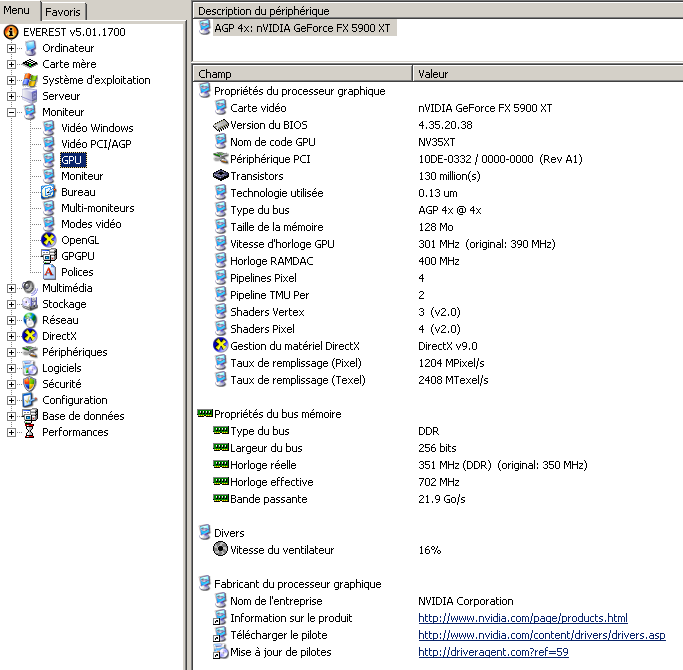The height and width of the screenshot is (670, 683).
Task: Expand the Carte mère node
Action: coord(11,64)
